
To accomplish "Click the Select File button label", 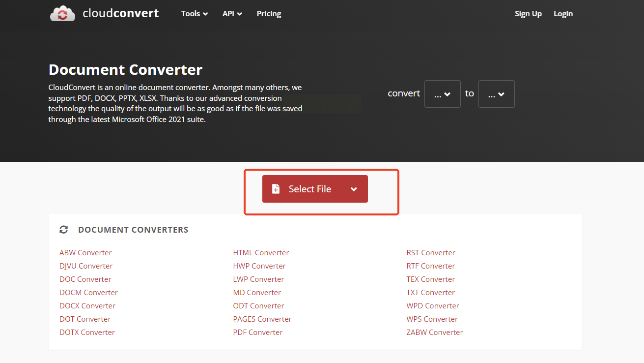I will point(310,189).
